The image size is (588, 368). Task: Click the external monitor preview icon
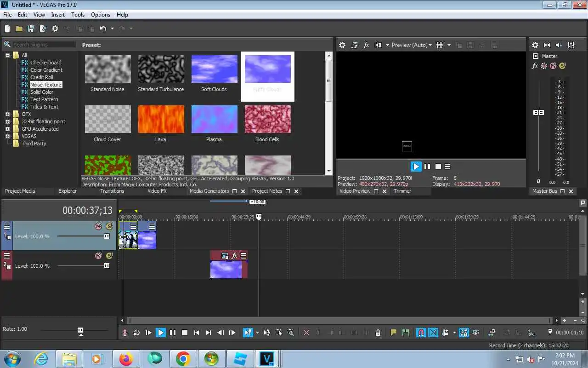point(354,45)
